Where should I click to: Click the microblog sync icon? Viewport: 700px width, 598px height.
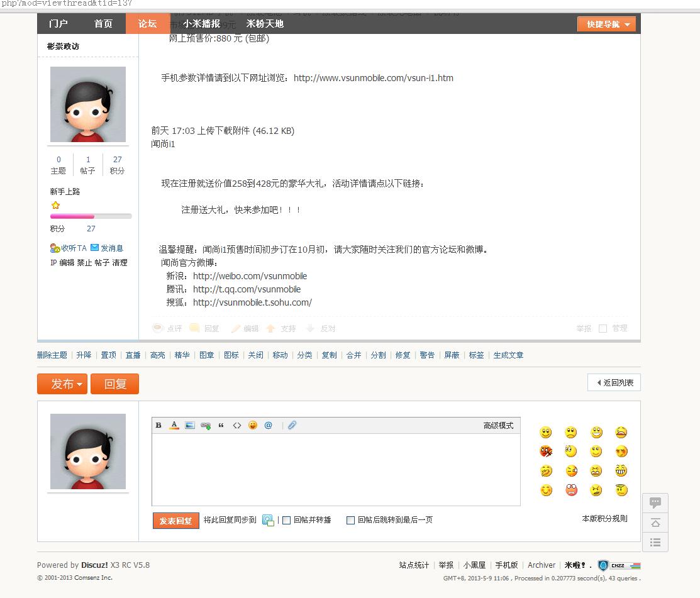(268, 520)
